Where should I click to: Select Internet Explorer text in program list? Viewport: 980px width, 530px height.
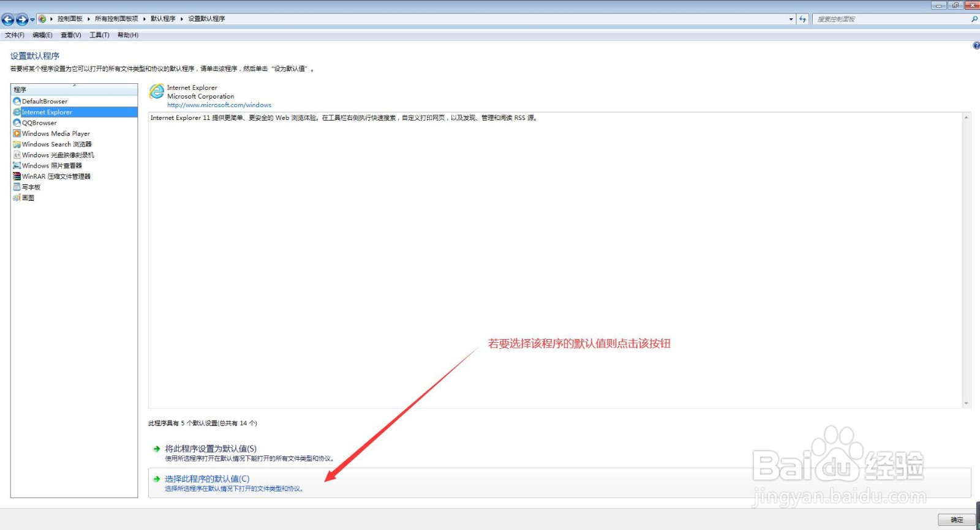47,112
